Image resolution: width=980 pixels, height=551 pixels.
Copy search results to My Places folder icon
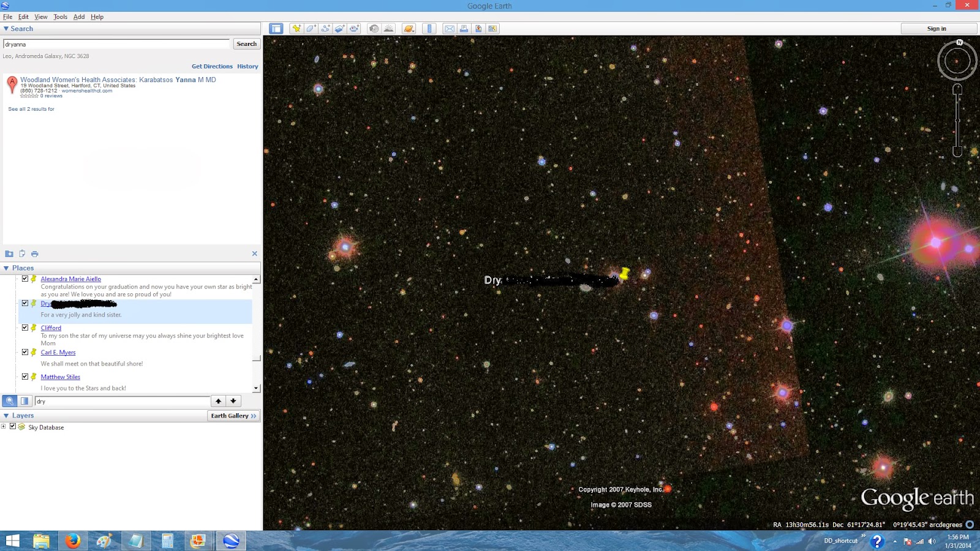[9, 253]
